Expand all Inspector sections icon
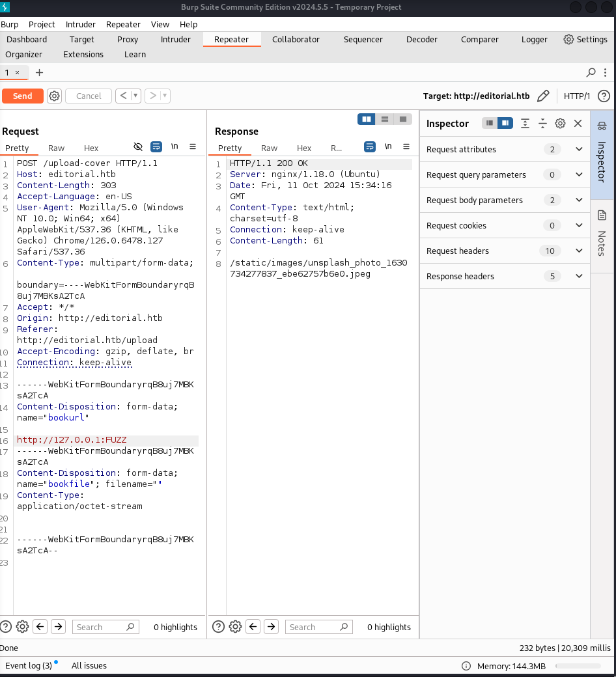 [525, 124]
